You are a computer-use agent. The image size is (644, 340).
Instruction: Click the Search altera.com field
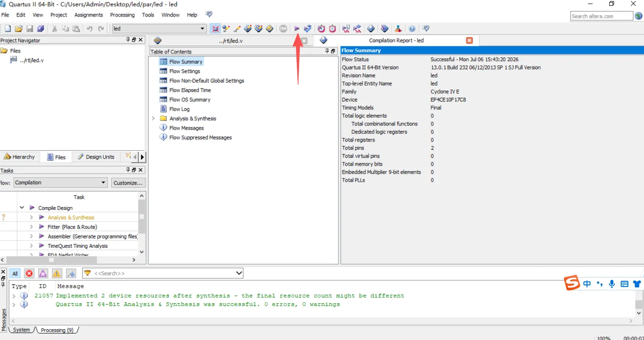pyautogui.click(x=601, y=16)
